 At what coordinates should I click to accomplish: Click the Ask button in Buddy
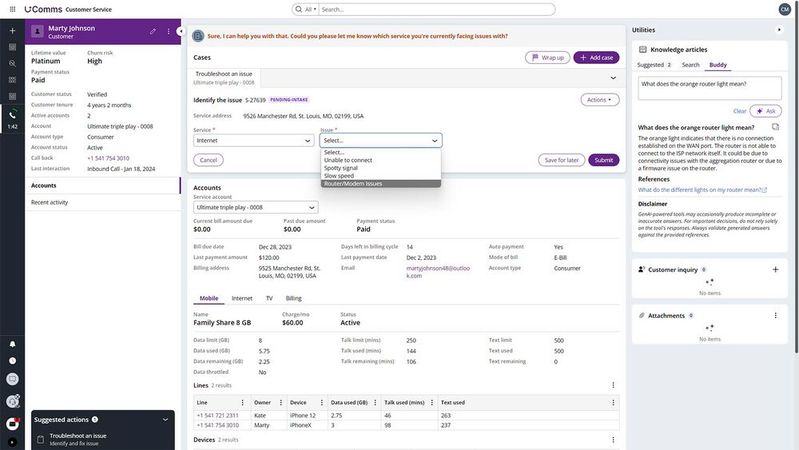point(765,111)
